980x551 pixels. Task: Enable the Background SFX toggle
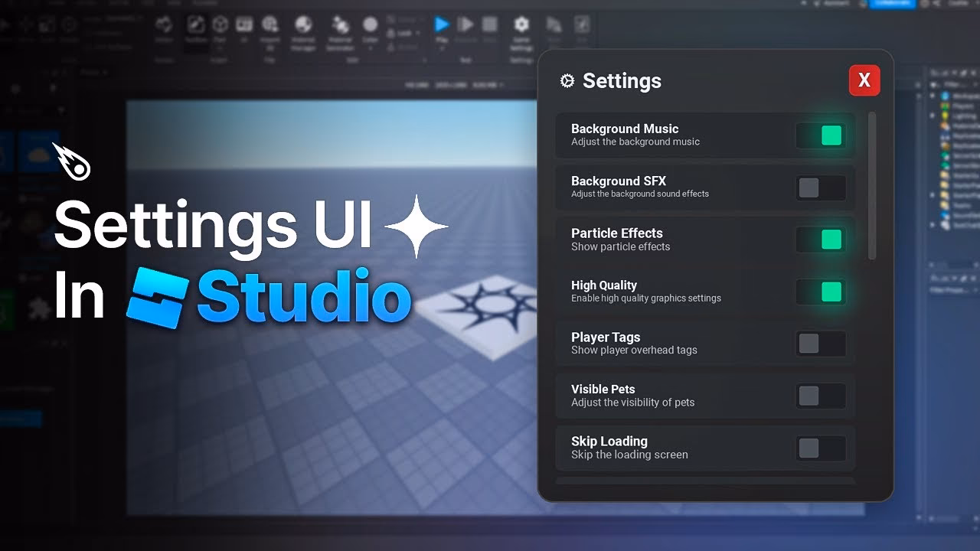pyautogui.click(x=821, y=187)
